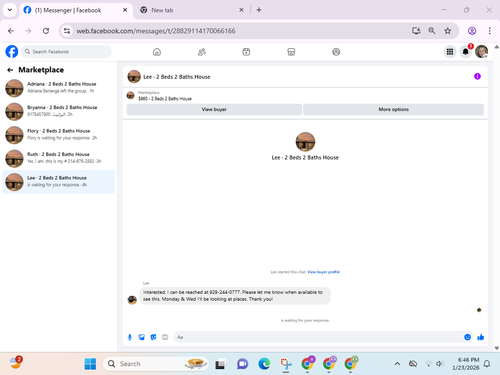Go back using the Marketplace back arrow
Screen dimensions: 500x375
10,70
